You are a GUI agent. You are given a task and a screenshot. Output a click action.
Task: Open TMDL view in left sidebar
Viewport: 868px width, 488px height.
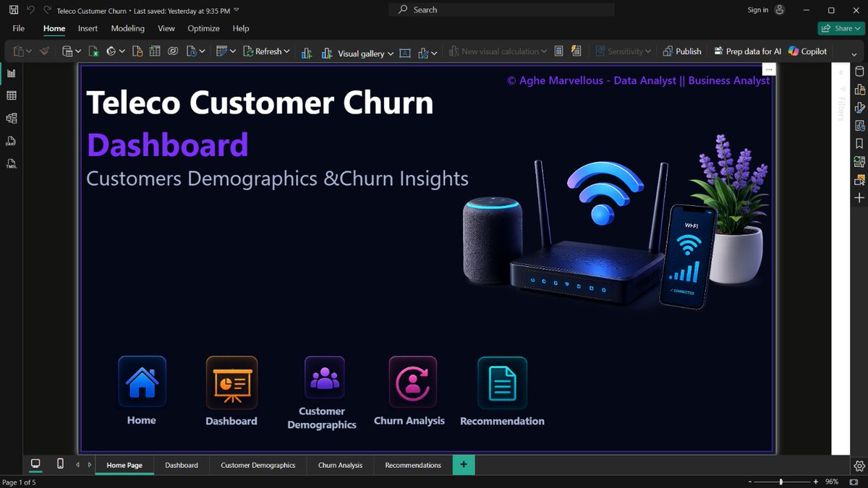[12, 163]
